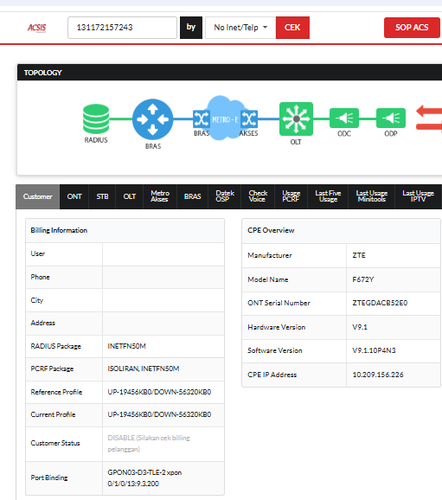Click the Phone row label
Viewport: 442px width, 500px height.
point(40,277)
